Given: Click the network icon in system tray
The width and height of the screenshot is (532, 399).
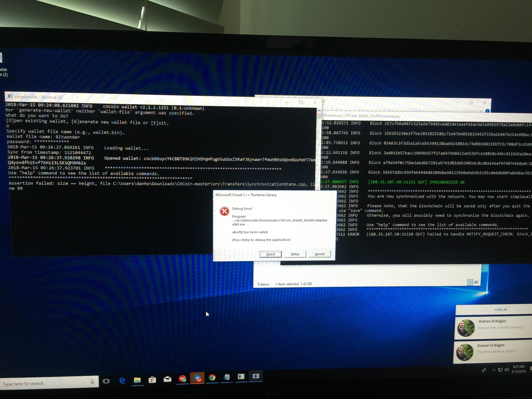Looking at the screenshot, I should coord(500,370).
